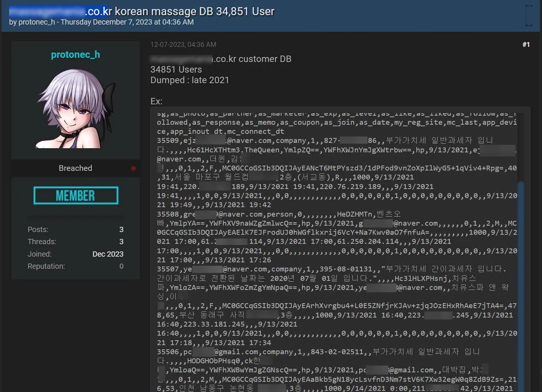The width and height of the screenshot is (542, 392).
Task: Click the 'Ex:' label above code box
Action: [x=156, y=101]
